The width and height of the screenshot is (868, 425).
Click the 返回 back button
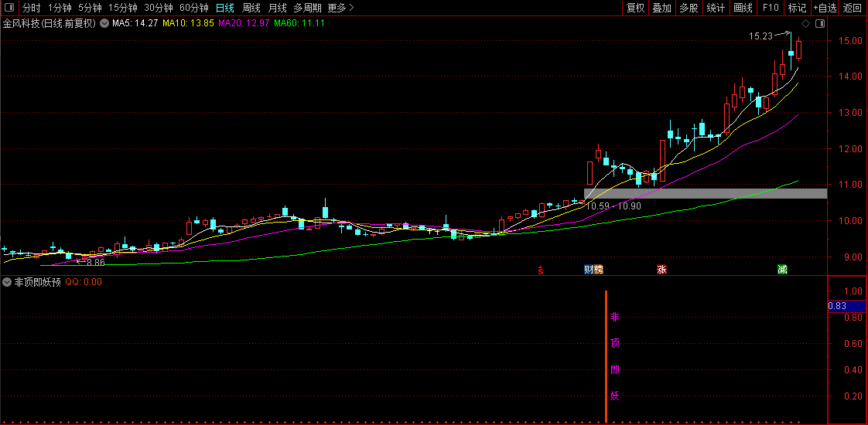pos(853,8)
